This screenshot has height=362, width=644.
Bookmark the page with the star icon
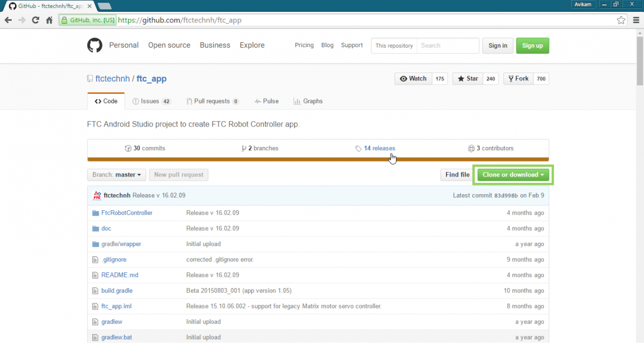pyautogui.click(x=621, y=19)
